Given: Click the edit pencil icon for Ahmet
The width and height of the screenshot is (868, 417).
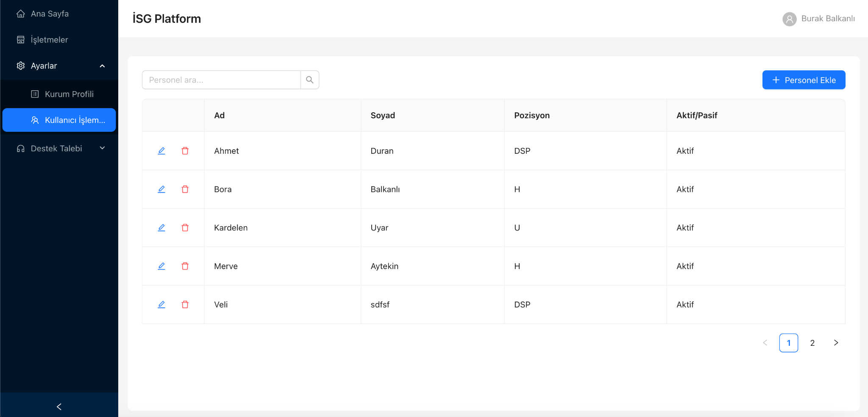Looking at the screenshot, I should (161, 151).
